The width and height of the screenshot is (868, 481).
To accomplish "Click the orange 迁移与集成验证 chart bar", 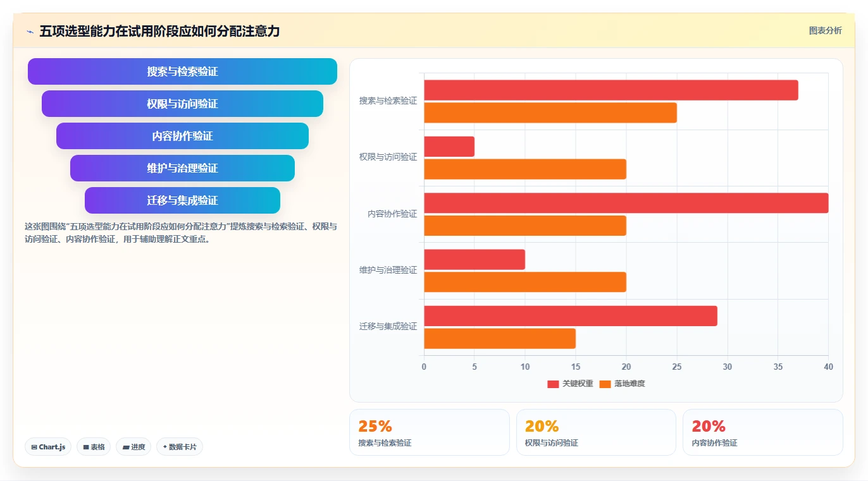I will (x=499, y=339).
